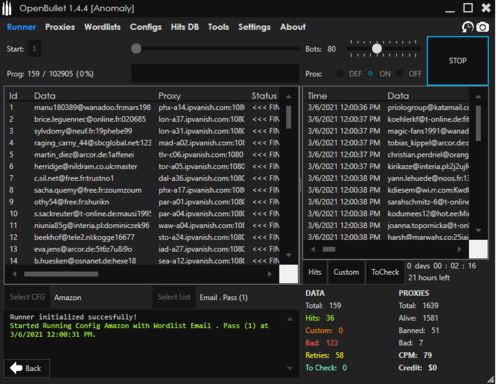This screenshot has height=384, width=497.
Task: Click the Credit: $0 value
Action: [418, 368]
